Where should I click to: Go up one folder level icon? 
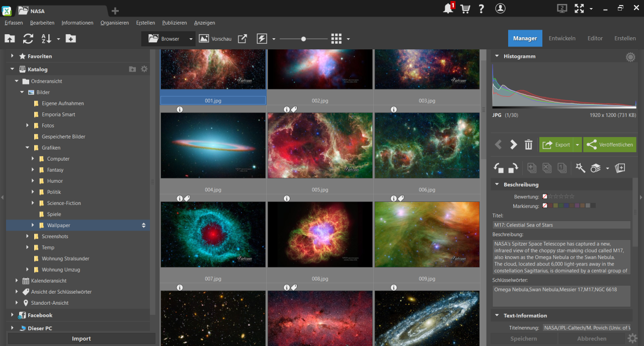[x=10, y=39]
